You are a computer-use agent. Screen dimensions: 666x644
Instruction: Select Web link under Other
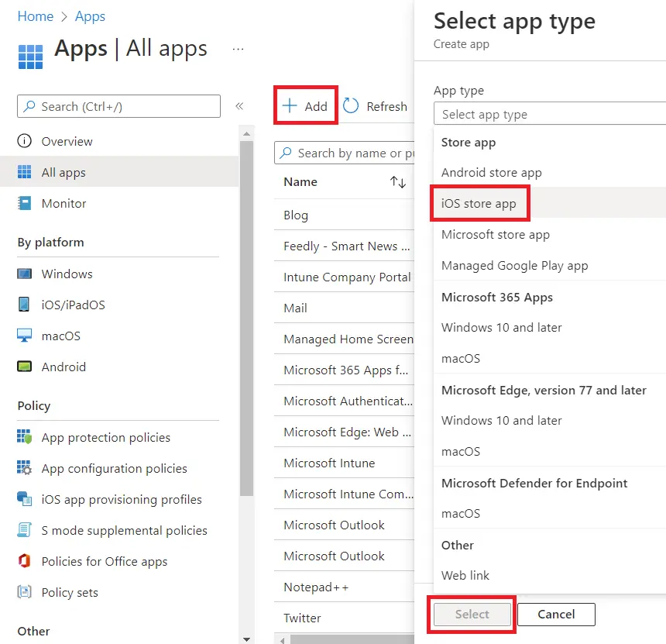465,575
